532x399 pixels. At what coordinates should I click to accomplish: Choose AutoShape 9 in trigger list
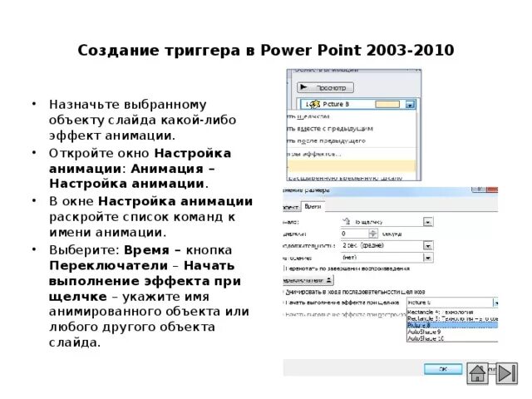(452, 332)
